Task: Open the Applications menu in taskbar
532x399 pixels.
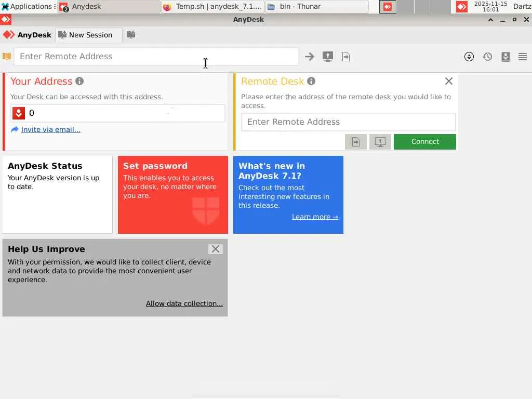Action: point(28,6)
